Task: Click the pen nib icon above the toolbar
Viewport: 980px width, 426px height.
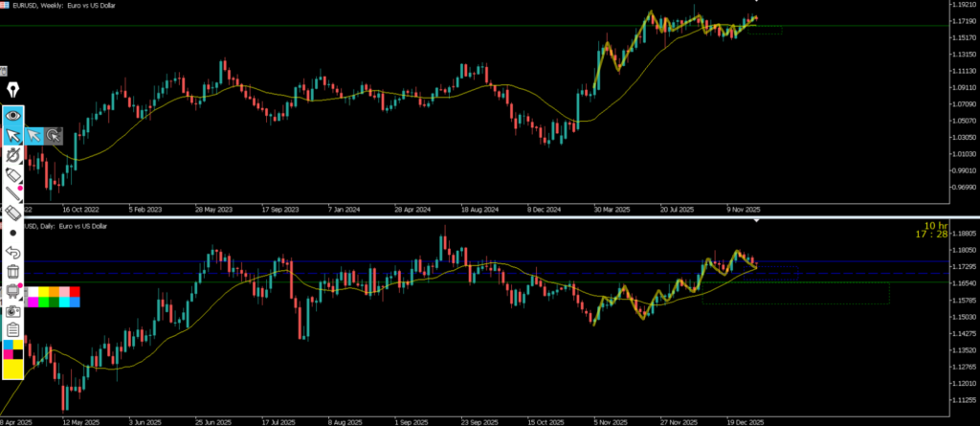Action: tap(12, 90)
